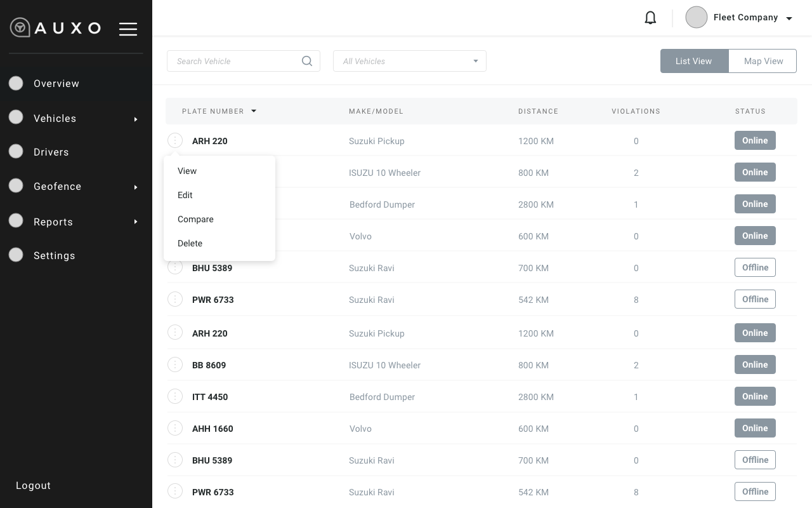Expand the Fleet Company account dropdown arrow

pyautogui.click(x=789, y=18)
